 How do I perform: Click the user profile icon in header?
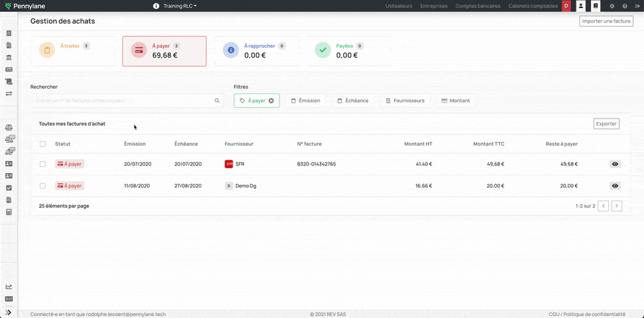(581, 6)
